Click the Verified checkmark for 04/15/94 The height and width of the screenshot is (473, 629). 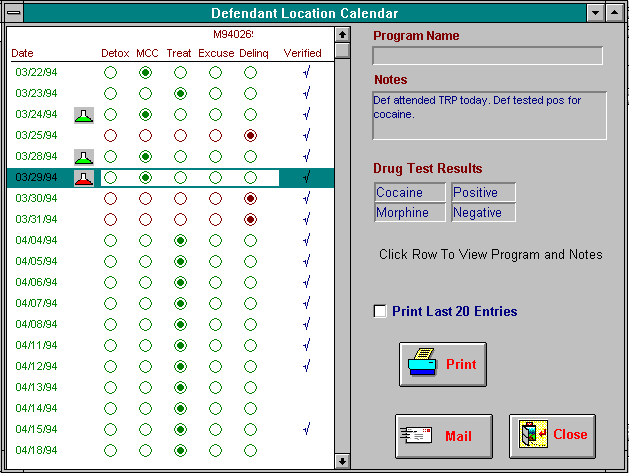[x=306, y=429]
